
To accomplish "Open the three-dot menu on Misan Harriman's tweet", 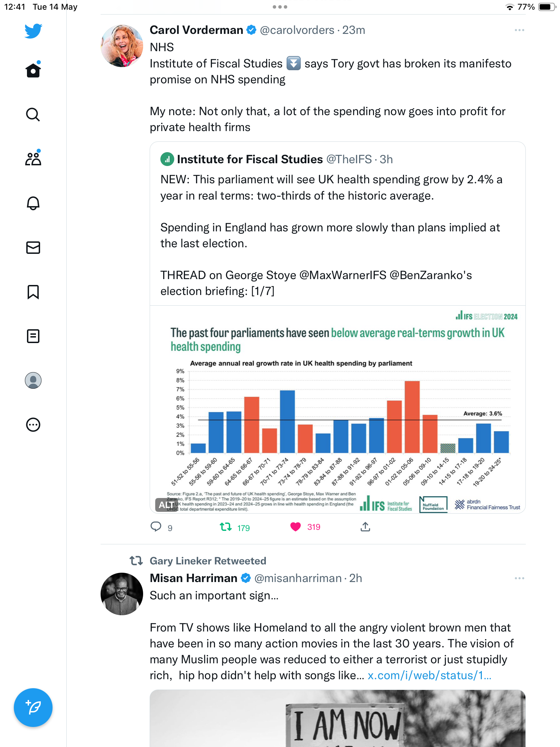I will (x=519, y=578).
